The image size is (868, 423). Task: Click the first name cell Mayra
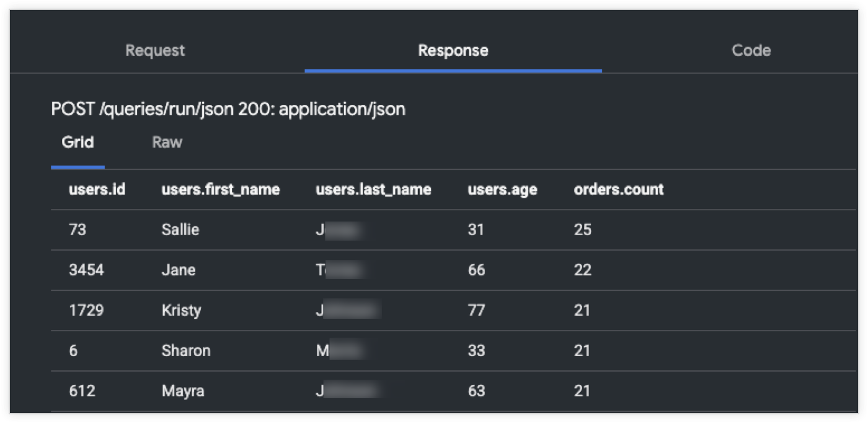point(183,391)
